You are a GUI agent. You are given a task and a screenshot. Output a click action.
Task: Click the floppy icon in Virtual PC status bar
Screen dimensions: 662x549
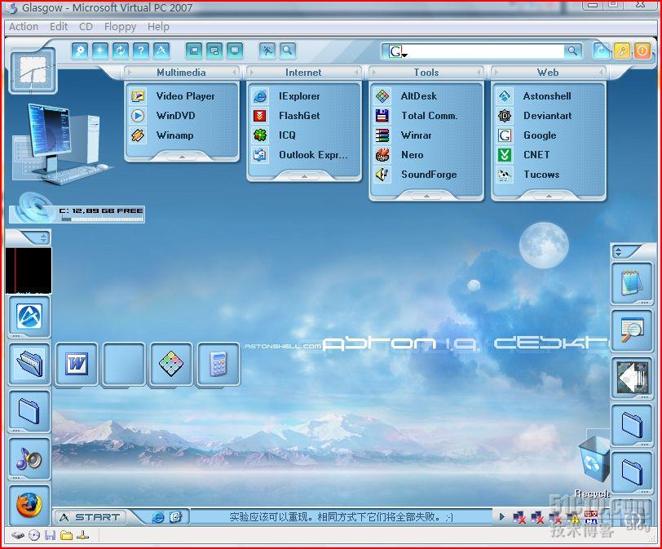click(x=50, y=536)
